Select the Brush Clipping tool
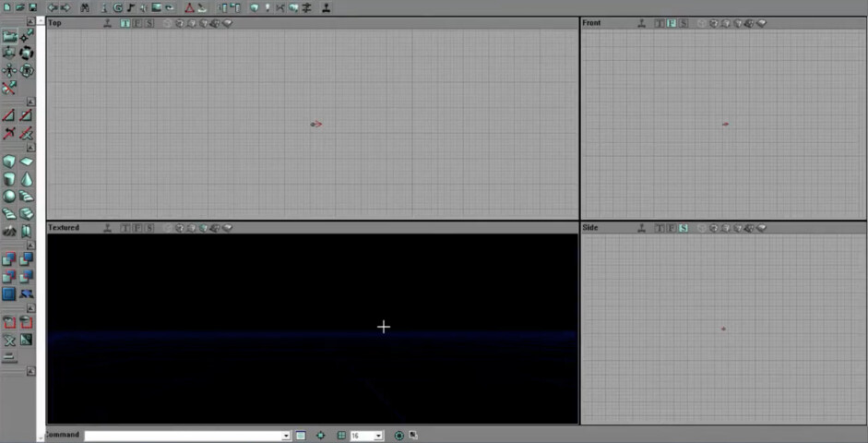Viewport: 868px width, 443px height. (x=9, y=88)
